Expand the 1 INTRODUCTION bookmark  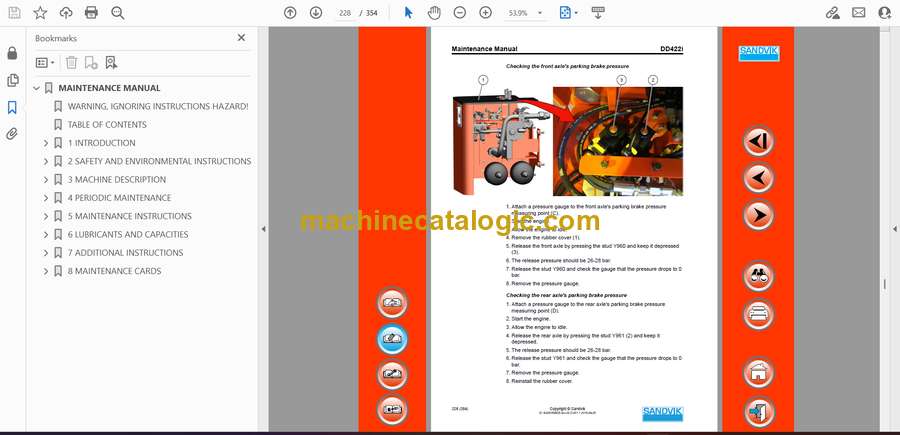(x=46, y=143)
